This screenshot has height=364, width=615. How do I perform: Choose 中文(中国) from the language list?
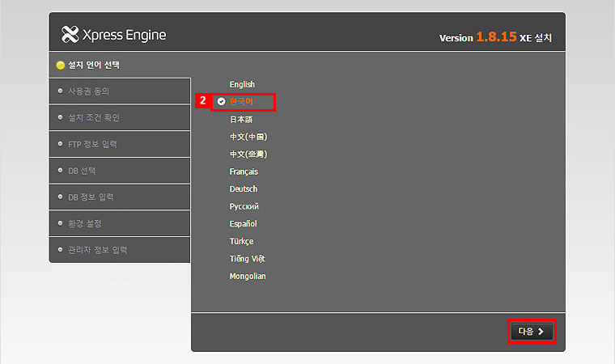click(248, 137)
